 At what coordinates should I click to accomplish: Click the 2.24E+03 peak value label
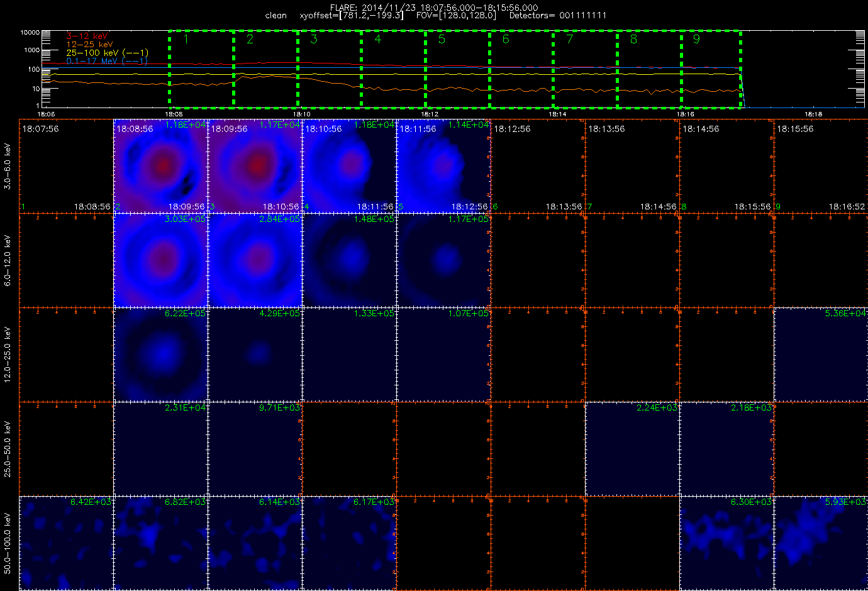point(657,407)
